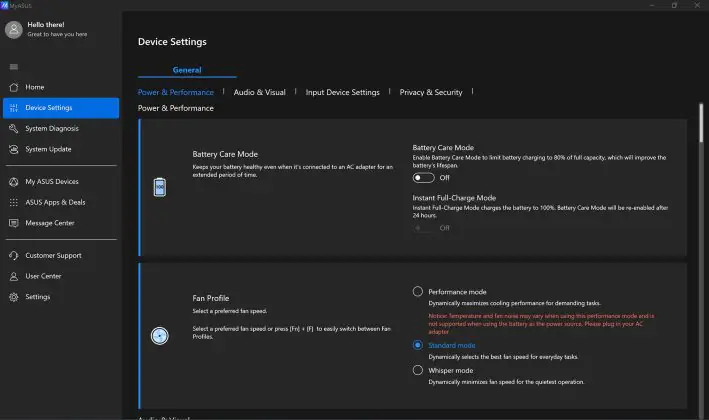The width and height of the screenshot is (709, 420).
Task: Click the Fan Profile card title
Action: [211, 298]
